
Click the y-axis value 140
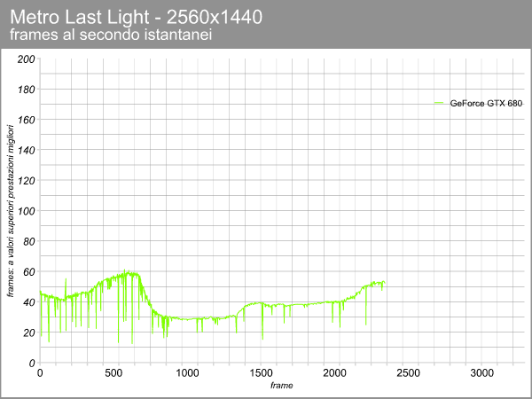tap(26, 150)
